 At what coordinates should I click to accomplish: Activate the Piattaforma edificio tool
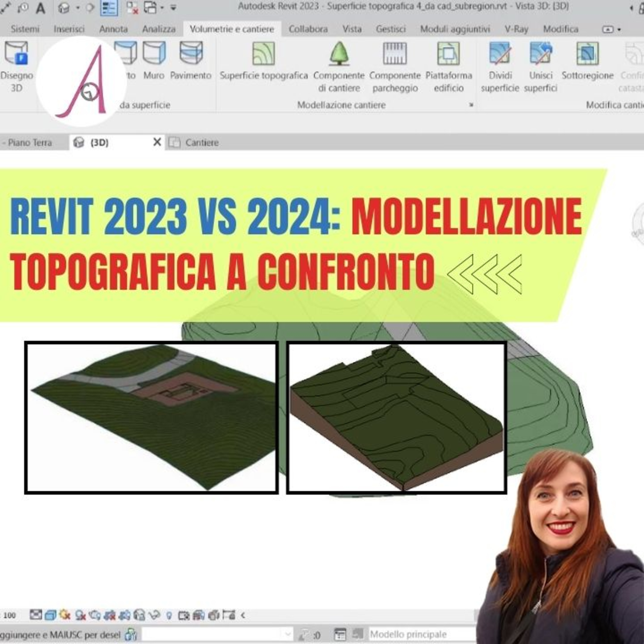point(449,67)
